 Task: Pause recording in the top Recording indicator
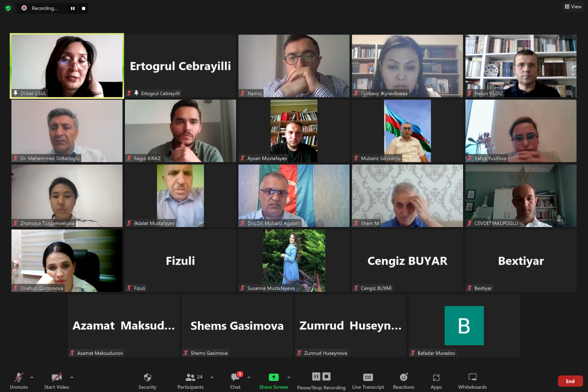click(x=73, y=8)
